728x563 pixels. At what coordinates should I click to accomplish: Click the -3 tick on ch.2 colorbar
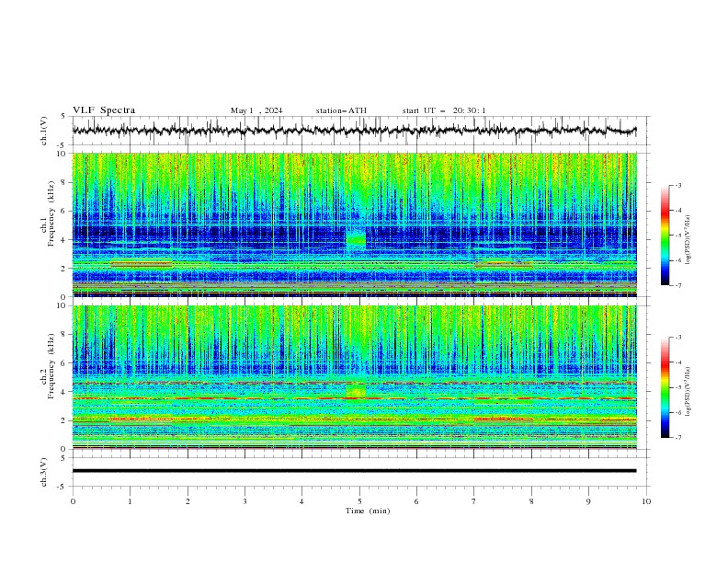pos(678,338)
